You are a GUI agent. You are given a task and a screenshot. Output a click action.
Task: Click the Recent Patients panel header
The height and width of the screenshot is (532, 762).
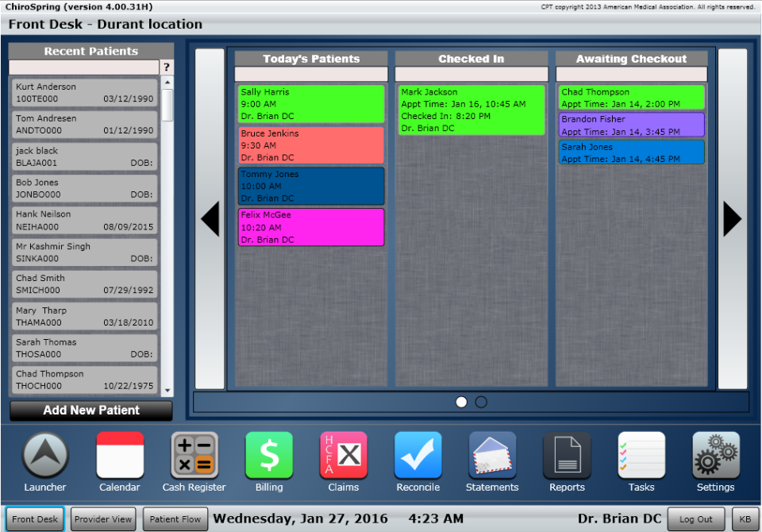click(90, 51)
